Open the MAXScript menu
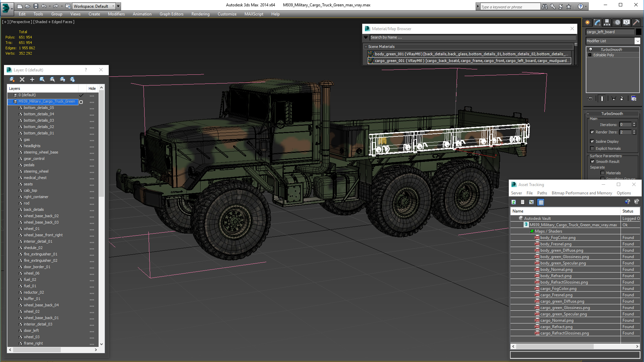Image resolution: width=644 pixels, height=362 pixels. 254,14
